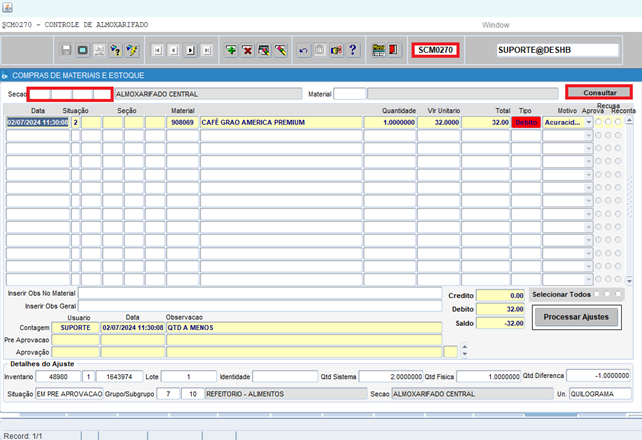642x440 pixels.
Task: Click green plus Insert Record icon
Action: [x=231, y=50]
